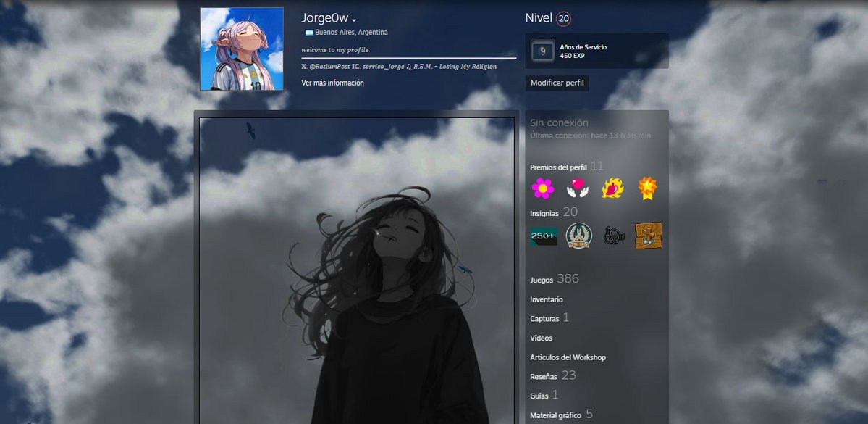This screenshot has width=868, height=424.
Task: Click the pink flower profile award
Action: (542, 188)
